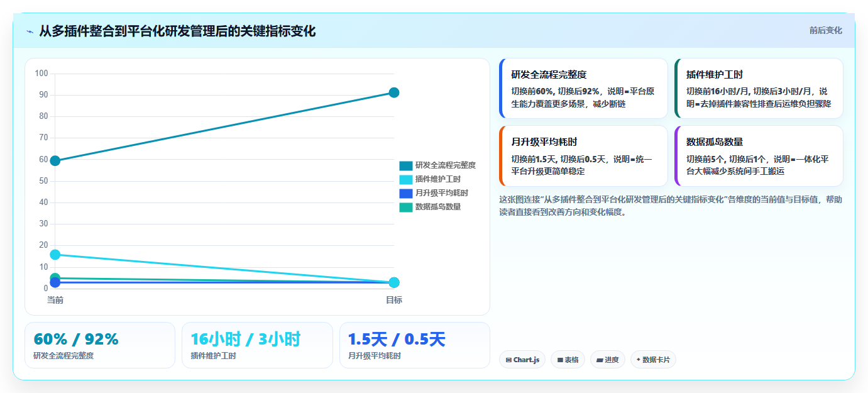
Task: Click the 100 y-axis tick label
Action: point(41,74)
